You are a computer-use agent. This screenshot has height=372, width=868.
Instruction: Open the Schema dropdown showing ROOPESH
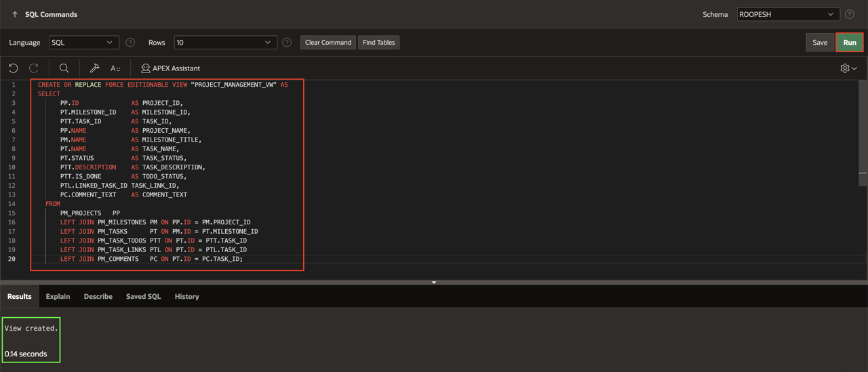(x=788, y=14)
